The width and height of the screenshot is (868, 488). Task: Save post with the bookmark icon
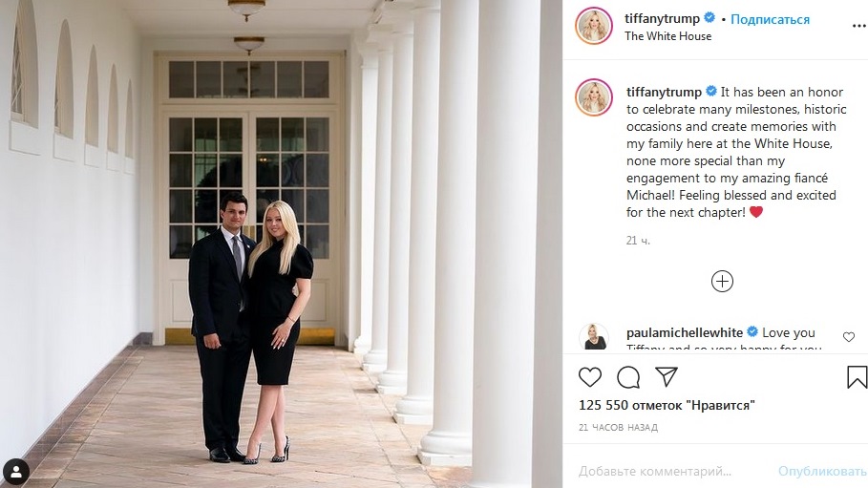click(857, 377)
